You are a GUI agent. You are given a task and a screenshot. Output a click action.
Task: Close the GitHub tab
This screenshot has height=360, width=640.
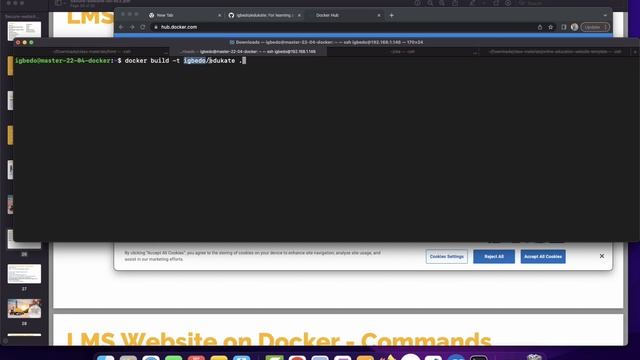click(x=299, y=15)
